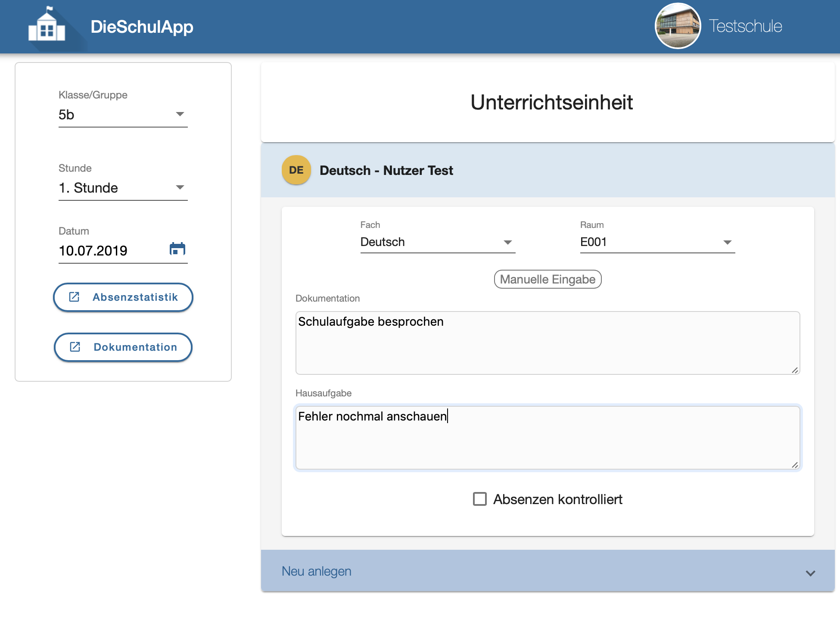This screenshot has width=840, height=623.
Task: Click the resize handle of Hausaufgabe textarea
Action: pos(795,465)
